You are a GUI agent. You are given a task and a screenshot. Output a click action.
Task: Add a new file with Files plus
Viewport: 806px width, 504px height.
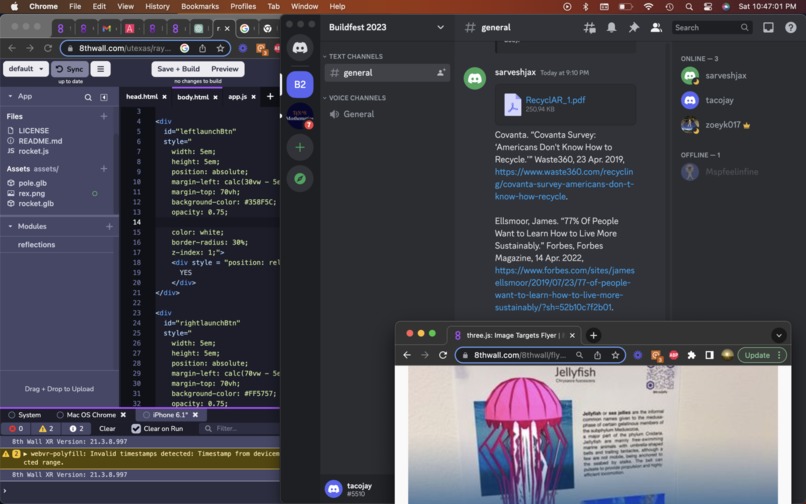pyautogui.click(x=104, y=116)
